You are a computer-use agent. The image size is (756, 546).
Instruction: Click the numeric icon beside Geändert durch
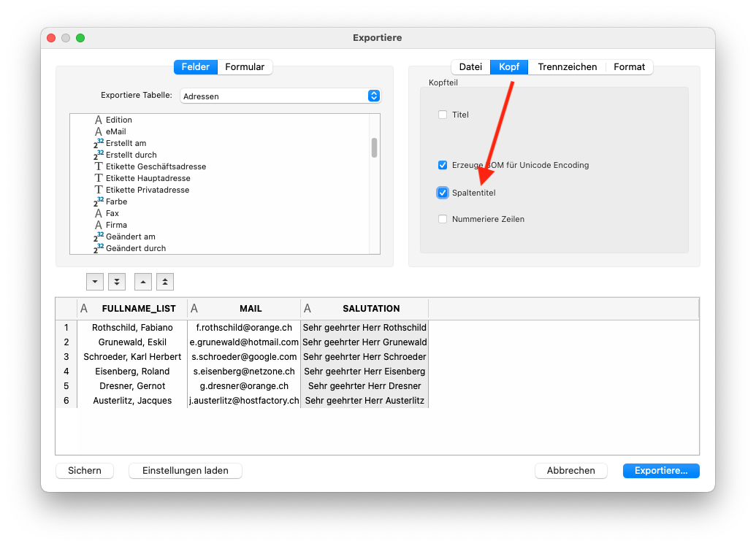99,248
